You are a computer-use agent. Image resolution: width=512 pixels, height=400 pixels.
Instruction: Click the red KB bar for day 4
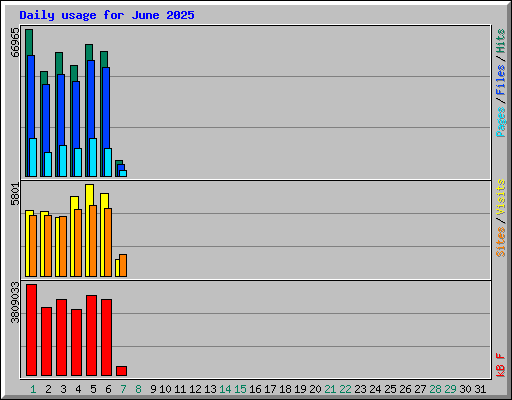(76, 342)
